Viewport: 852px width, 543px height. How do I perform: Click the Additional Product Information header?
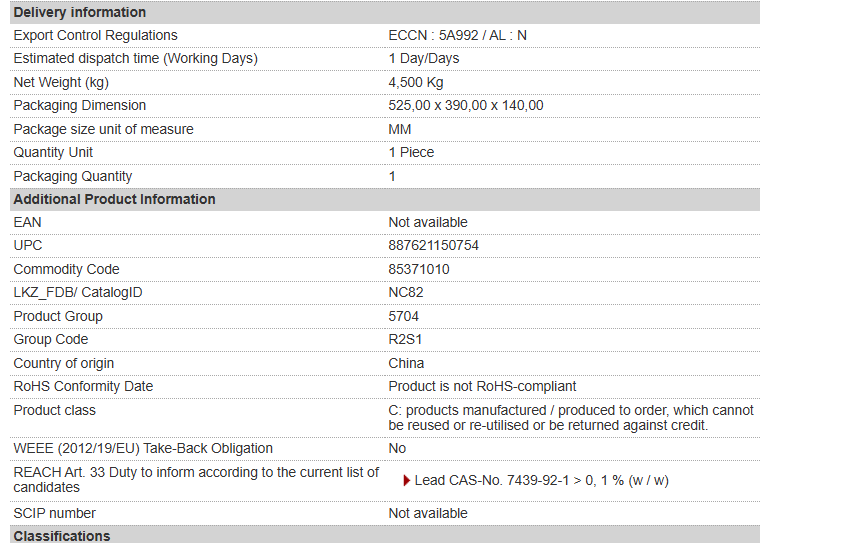114,199
